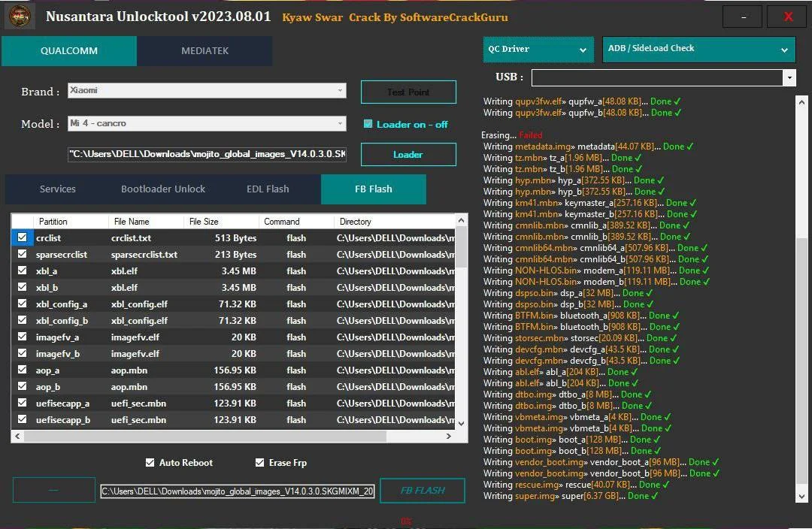Uncheck the xbl_config_b partition checkbox
This screenshot has height=529, width=812.
(22, 320)
